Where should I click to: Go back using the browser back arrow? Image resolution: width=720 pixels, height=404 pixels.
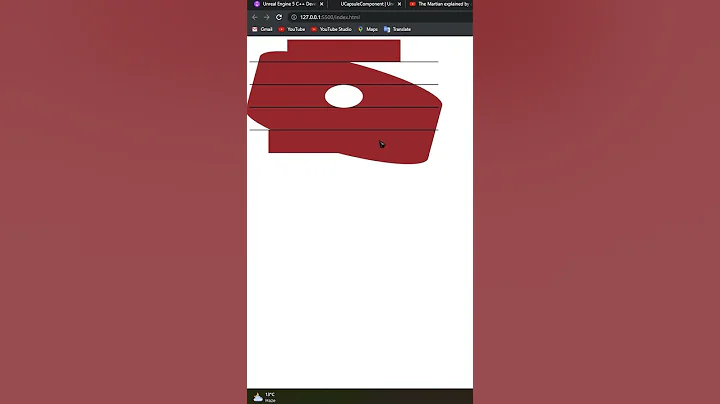pyautogui.click(x=255, y=17)
